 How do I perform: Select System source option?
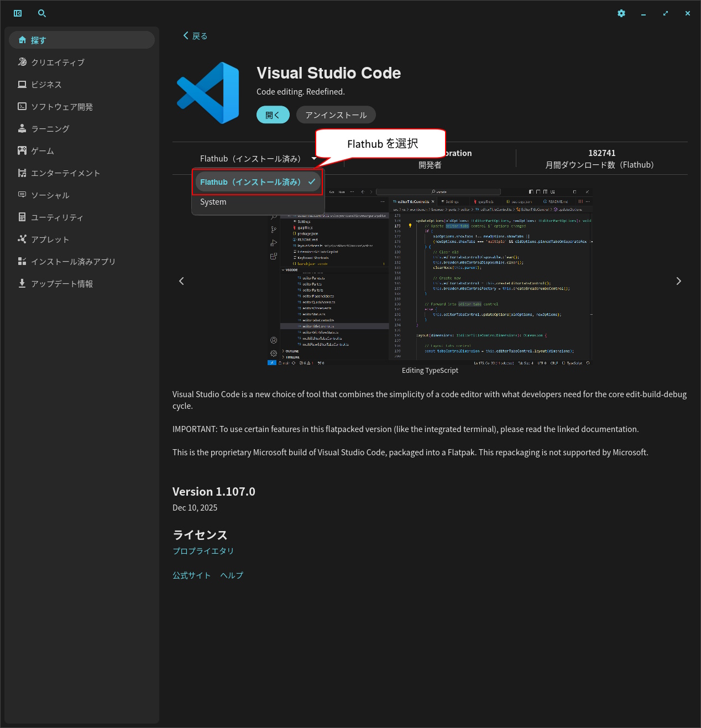tap(213, 202)
